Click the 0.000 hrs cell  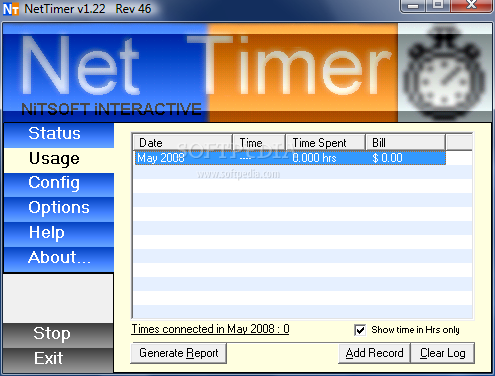click(314, 158)
